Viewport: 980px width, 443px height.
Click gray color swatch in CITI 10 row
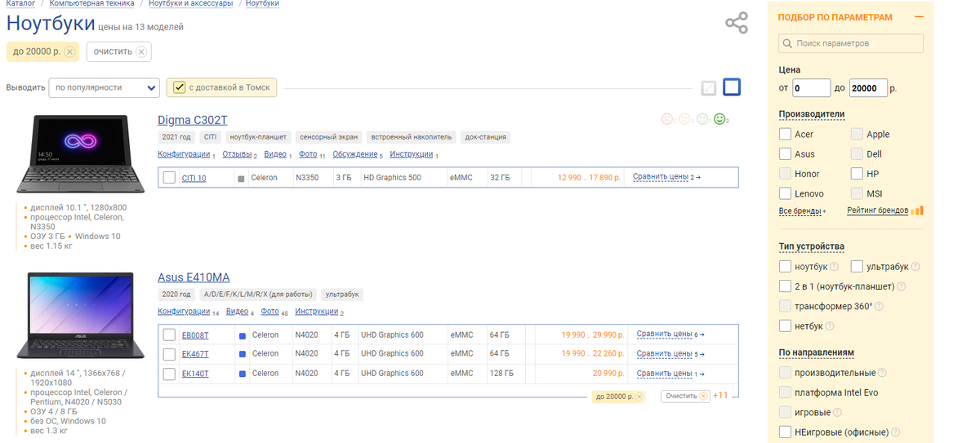(x=241, y=178)
